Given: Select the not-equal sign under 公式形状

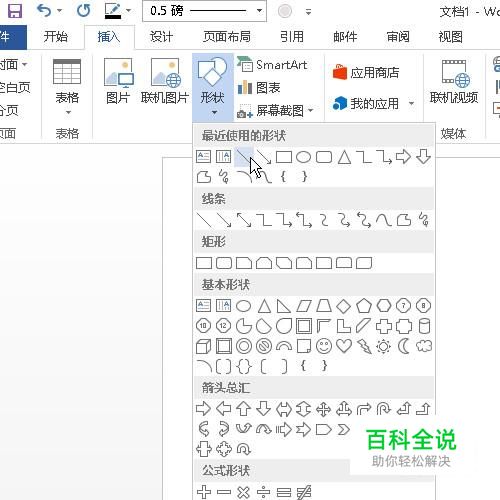Looking at the screenshot, I should point(304,492).
